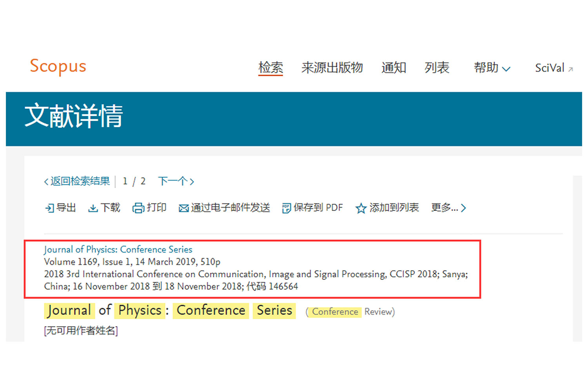Go to next record via 下一个
588x378 pixels.
[x=176, y=181]
